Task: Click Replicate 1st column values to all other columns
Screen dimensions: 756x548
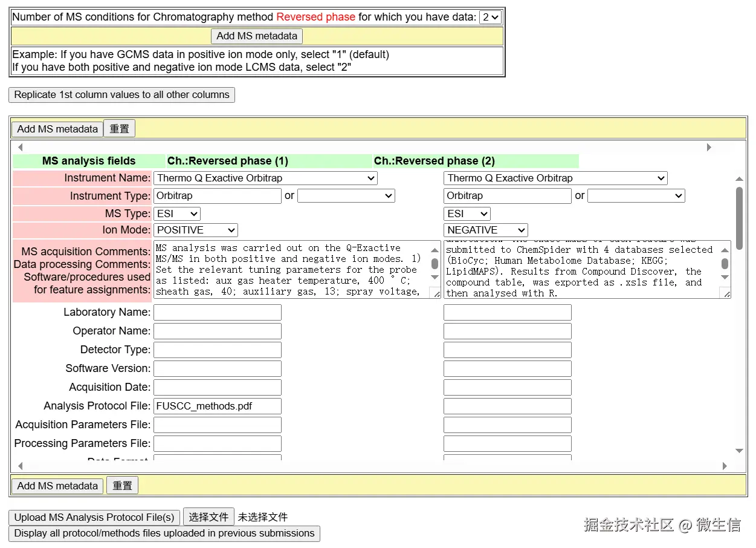Action: coord(122,95)
